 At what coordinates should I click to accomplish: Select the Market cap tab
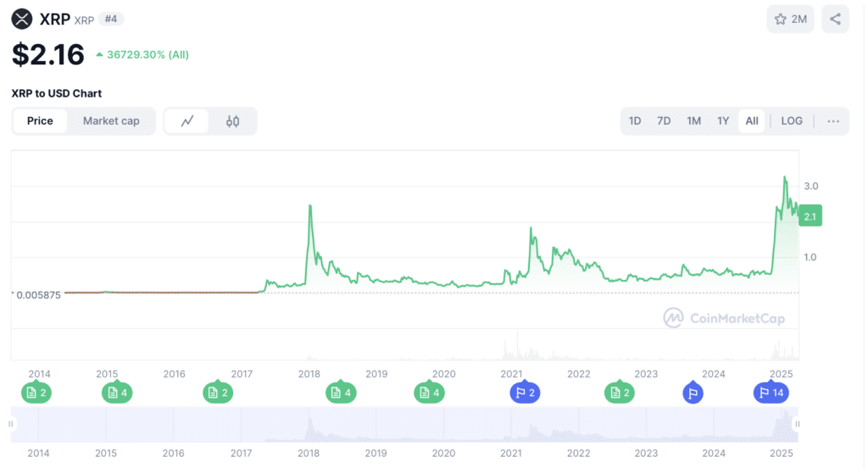coord(111,120)
